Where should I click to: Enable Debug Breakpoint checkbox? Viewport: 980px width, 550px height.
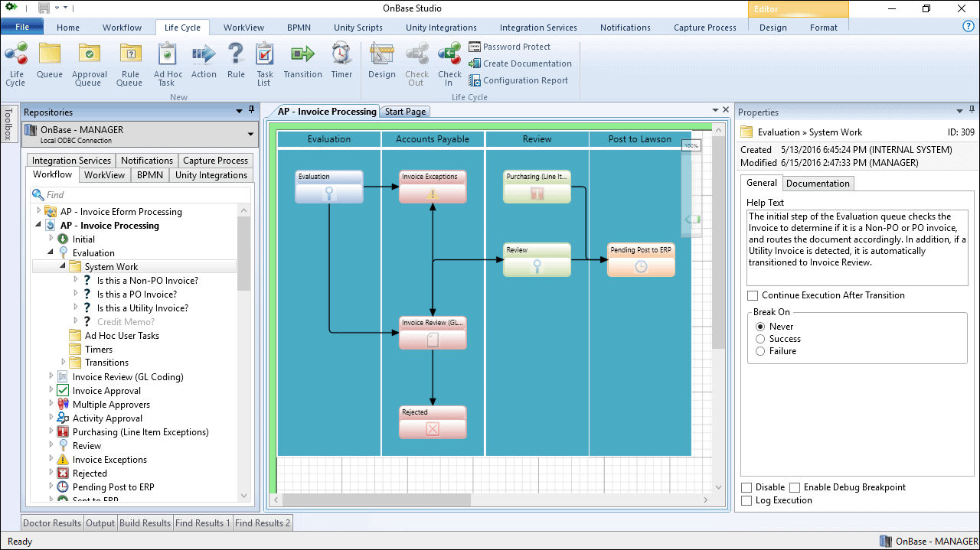click(x=795, y=487)
